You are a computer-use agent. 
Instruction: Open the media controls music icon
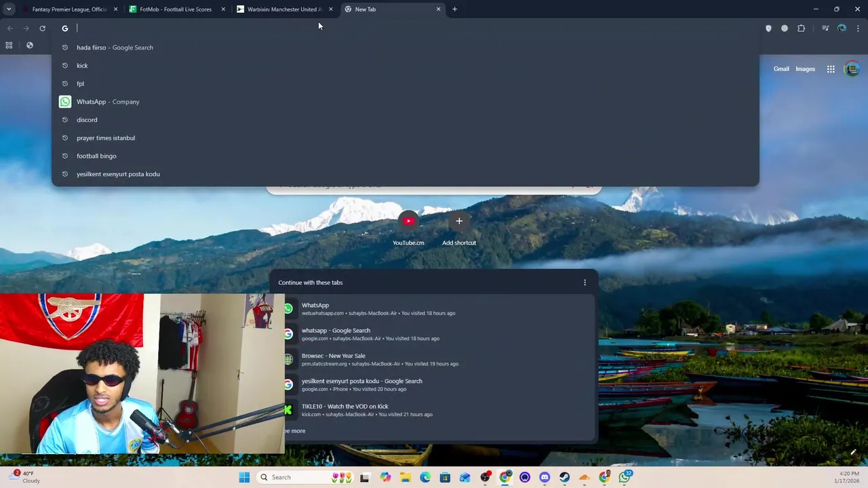coord(825,28)
